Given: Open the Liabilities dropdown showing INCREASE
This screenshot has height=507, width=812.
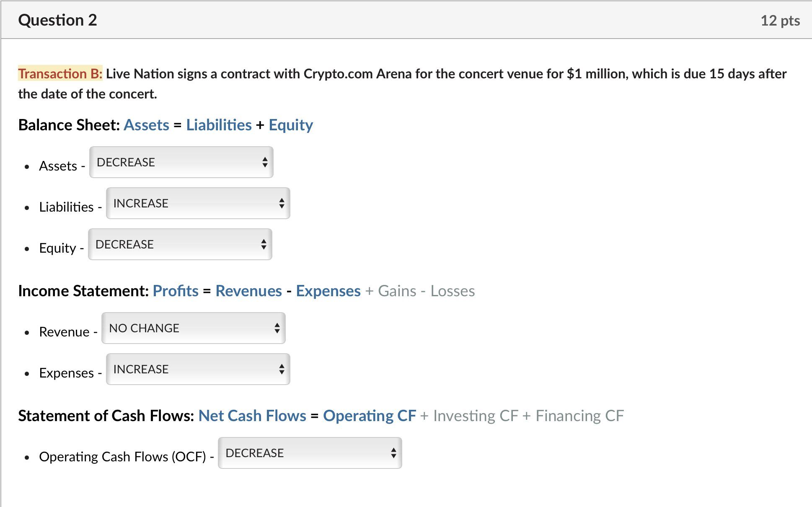Looking at the screenshot, I should click(197, 203).
